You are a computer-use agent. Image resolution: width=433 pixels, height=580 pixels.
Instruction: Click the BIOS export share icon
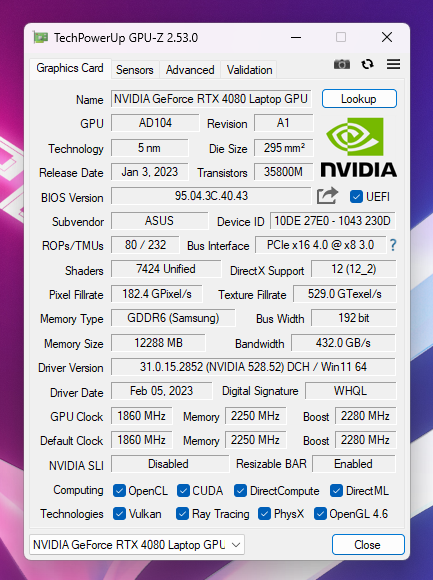tap(327, 196)
